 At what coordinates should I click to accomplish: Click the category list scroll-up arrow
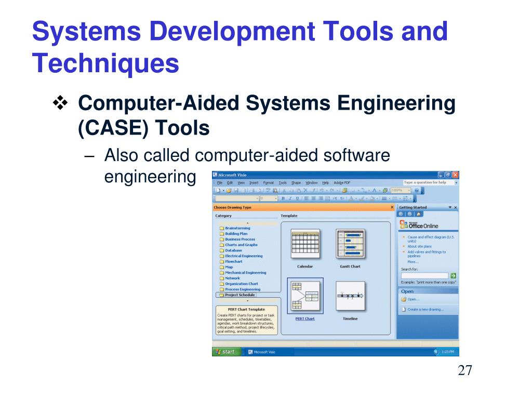pos(247,223)
